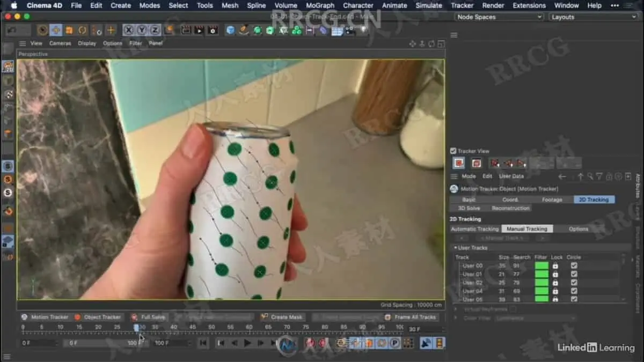Open the MoGraph menu

[x=320, y=5]
